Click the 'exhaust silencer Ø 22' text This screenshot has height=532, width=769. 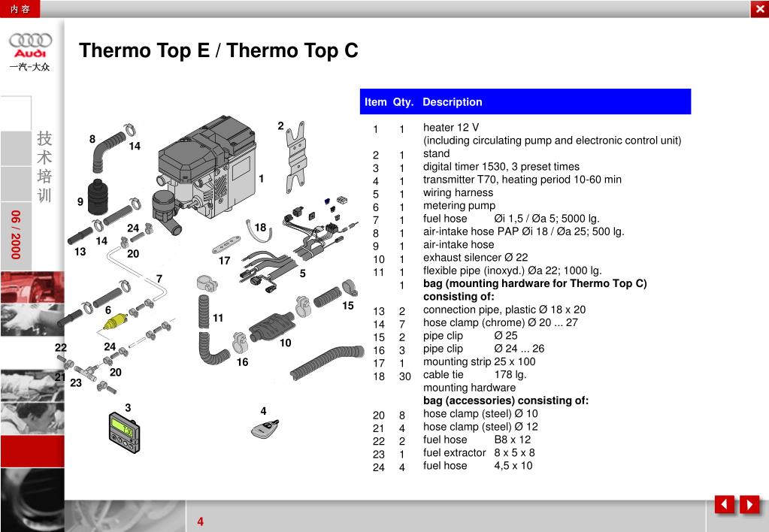point(475,258)
